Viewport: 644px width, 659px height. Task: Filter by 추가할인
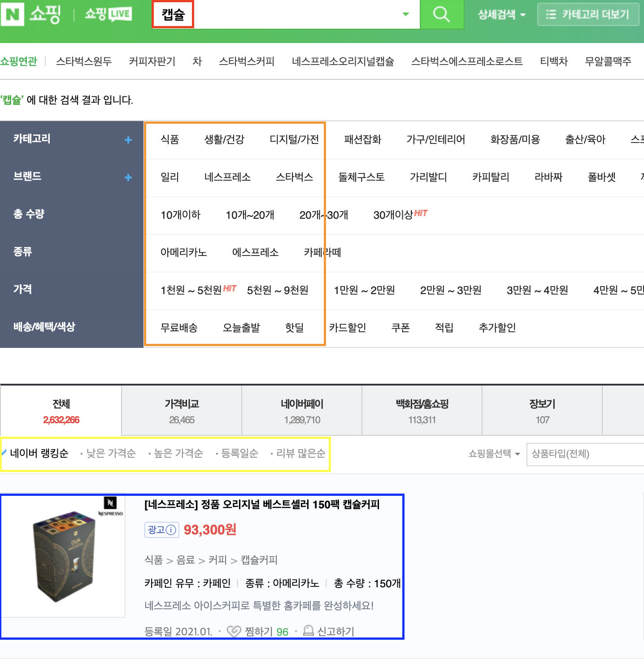(497, 328)
